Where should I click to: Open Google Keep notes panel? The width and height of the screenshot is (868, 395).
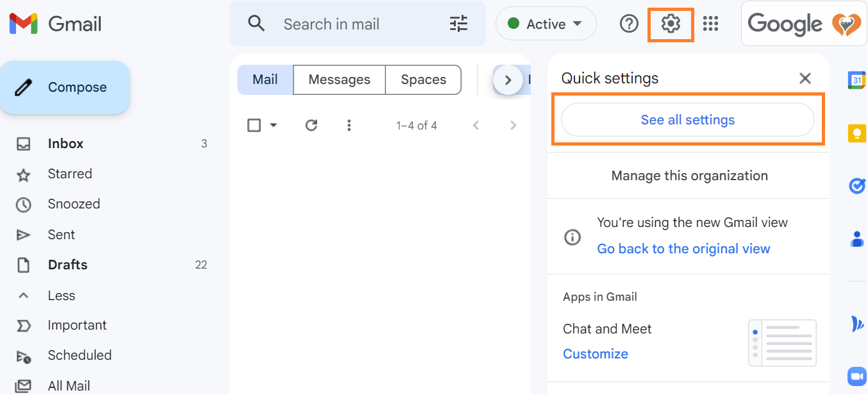tap(857, 133)
